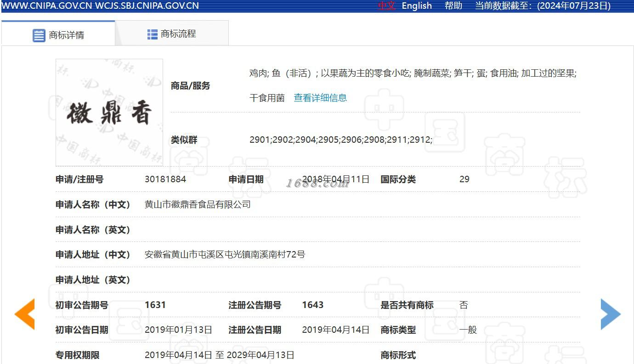Select preliminary announcement date 2019年01月13日
The image size is (634, 364).
[178, 330]
